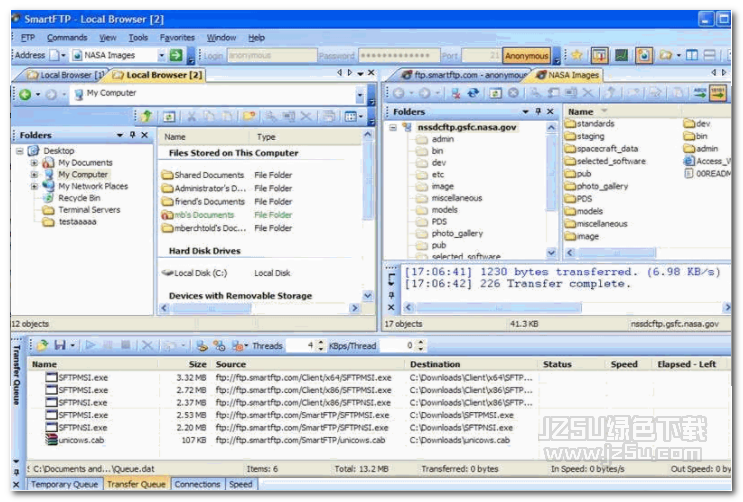Go up one folder in Local Browser
The height and width of the screenshot is (502, 743).
(x=146, y=116)
